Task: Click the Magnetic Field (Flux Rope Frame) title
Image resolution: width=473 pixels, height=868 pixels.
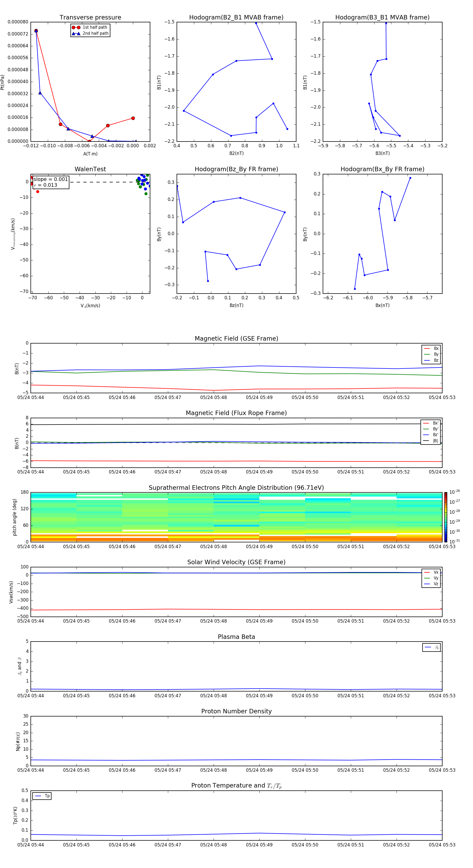Action: 236,413
